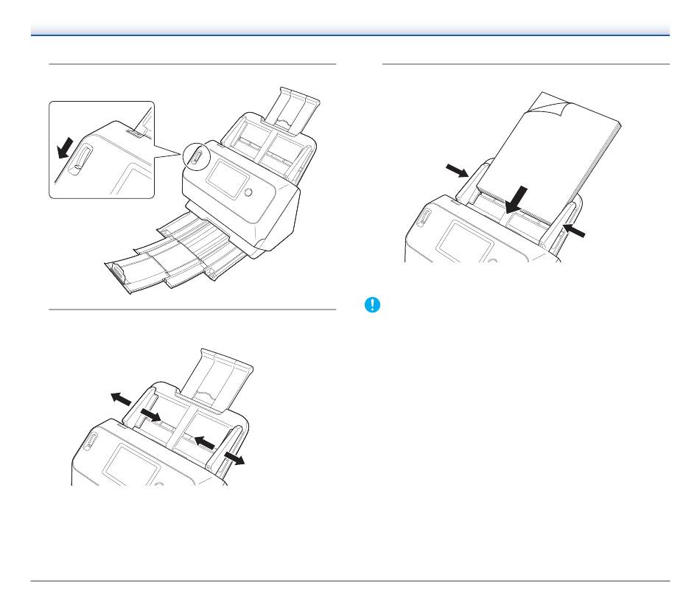Viewport: 700px width, 594px height.
Task: Tap the touch panel in the paper-loading illustration
Action: click(x=464, y=242)
